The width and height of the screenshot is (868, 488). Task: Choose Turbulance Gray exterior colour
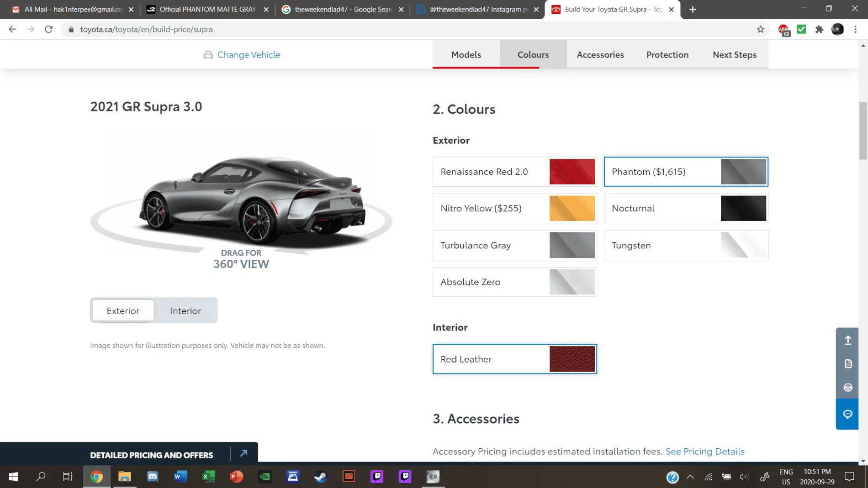coord(515,245)
